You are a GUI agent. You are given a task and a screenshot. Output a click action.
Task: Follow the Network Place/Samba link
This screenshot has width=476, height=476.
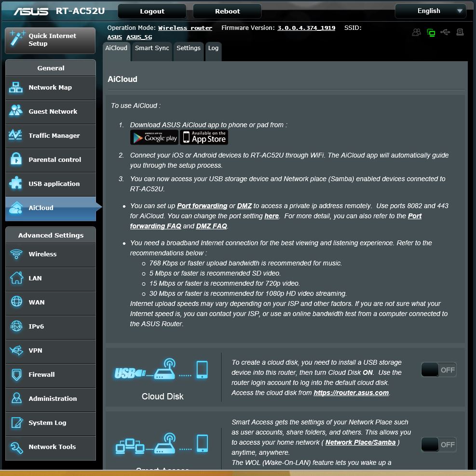360,442
